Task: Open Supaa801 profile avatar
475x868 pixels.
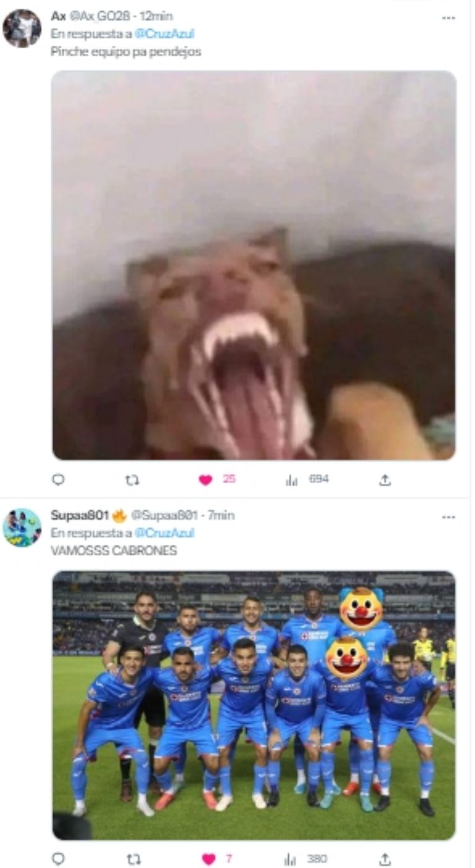Action: (x=22, y=528)
